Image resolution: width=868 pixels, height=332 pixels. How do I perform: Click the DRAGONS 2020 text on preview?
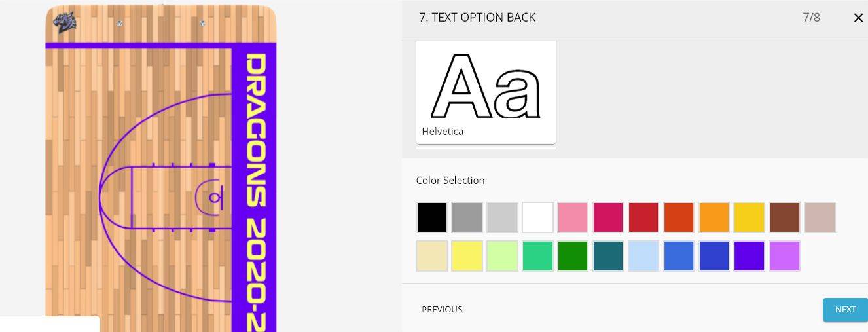click(256, 193)
